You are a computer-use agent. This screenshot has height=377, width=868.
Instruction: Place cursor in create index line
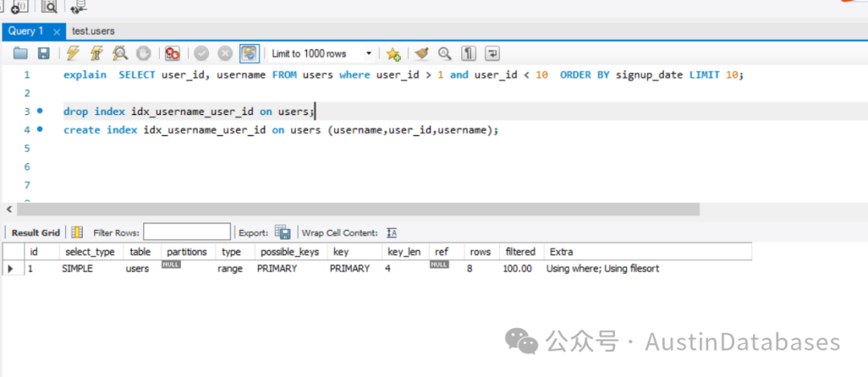click(281, 130)
